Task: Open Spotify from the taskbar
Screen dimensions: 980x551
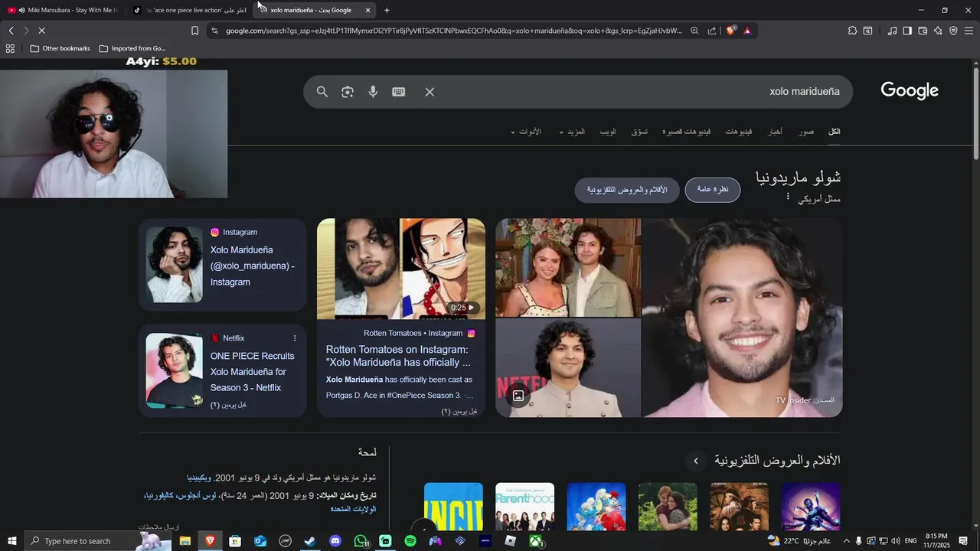Action: click(x=410, y=541)
